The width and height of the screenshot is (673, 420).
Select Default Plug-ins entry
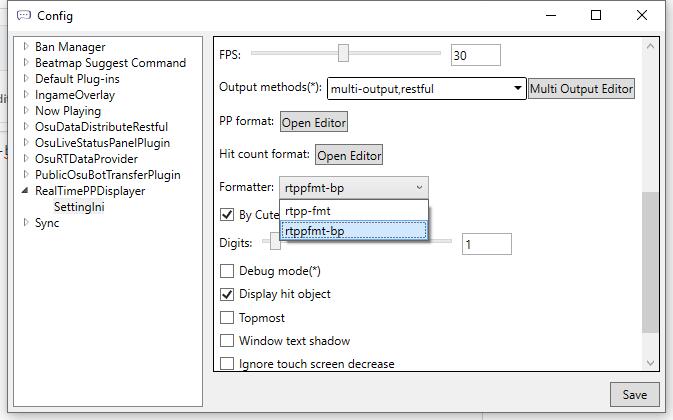click(x=77, y=79)
